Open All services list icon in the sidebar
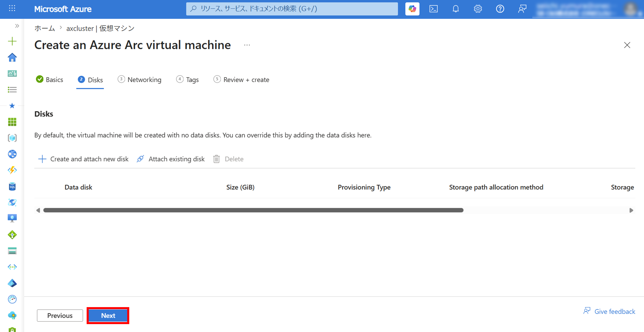644x332 pixels. point(12,90)
